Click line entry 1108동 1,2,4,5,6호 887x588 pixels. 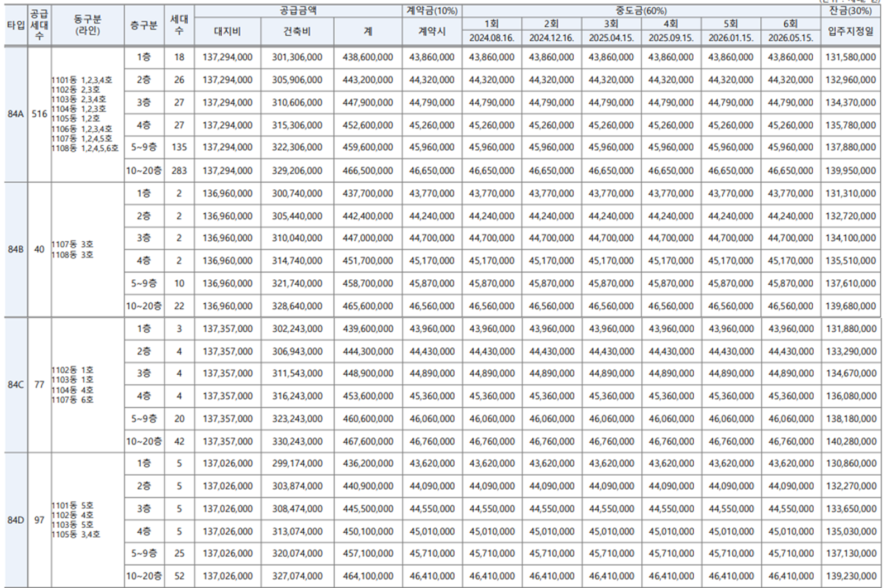[x=85, y=149]
